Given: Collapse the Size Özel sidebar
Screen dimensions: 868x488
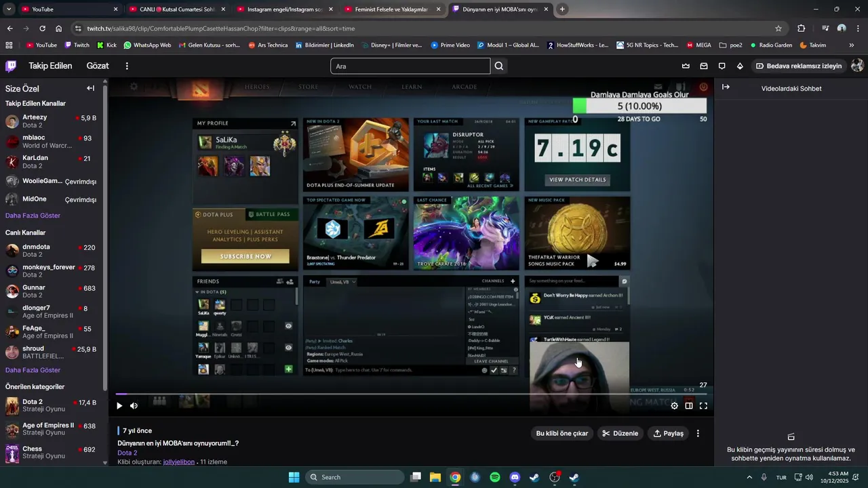Looking at the screenshot, I should [x=90, y=88].
